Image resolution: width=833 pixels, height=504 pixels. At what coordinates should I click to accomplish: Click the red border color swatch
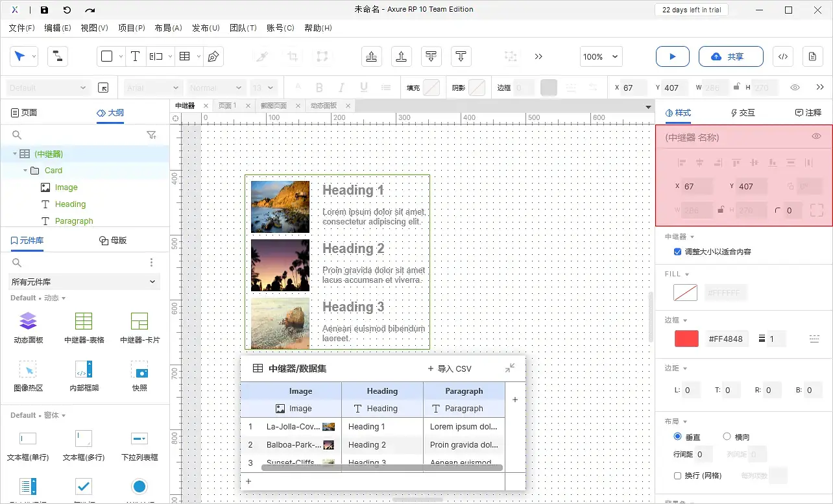tap(686, 339)
